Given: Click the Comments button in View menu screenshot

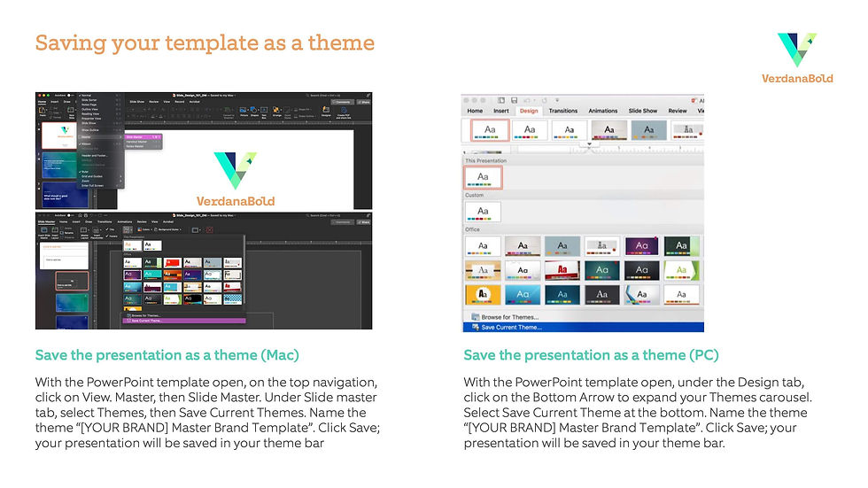Looking at the screenshot, I should [342, 103].
